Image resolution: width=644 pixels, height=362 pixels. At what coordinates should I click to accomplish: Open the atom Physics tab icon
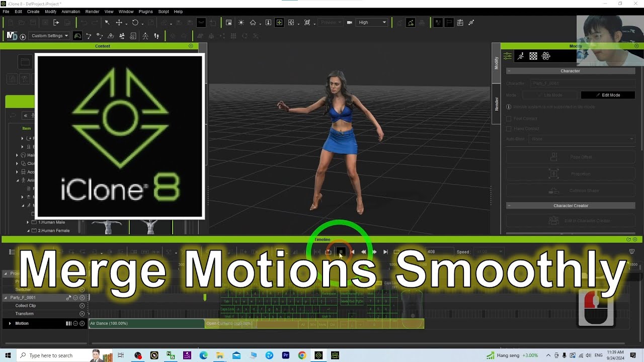click(x=546, y=56)
